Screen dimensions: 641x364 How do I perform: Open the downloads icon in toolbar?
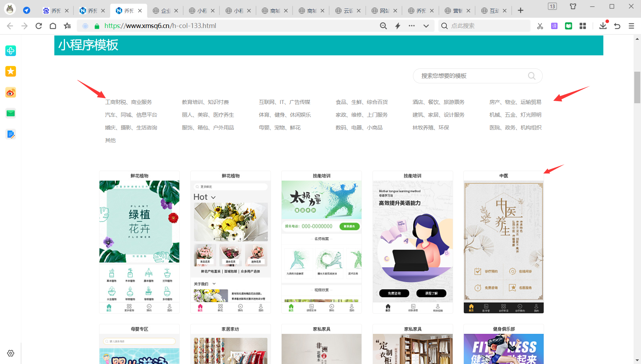(x=603, y=26)
